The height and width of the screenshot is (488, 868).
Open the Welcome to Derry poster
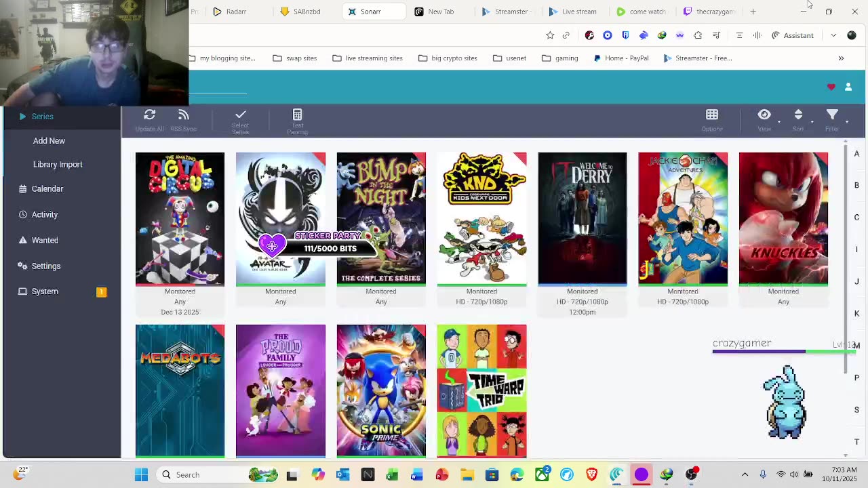583,218
